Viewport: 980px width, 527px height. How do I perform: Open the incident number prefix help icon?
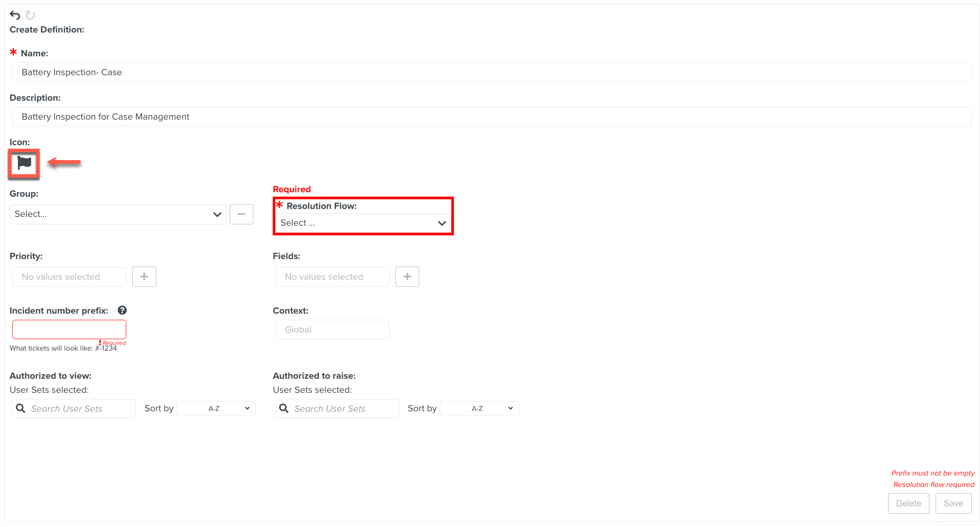pos(122,310)
